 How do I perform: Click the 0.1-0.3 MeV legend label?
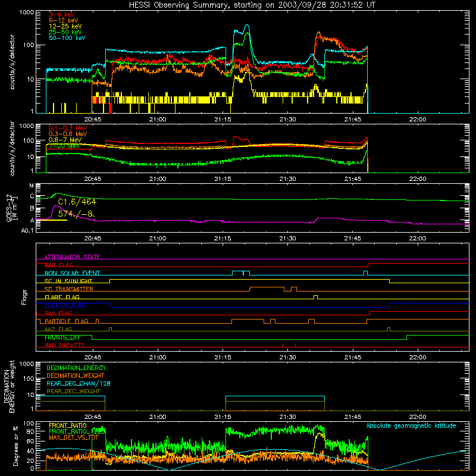tap(68, 128)
